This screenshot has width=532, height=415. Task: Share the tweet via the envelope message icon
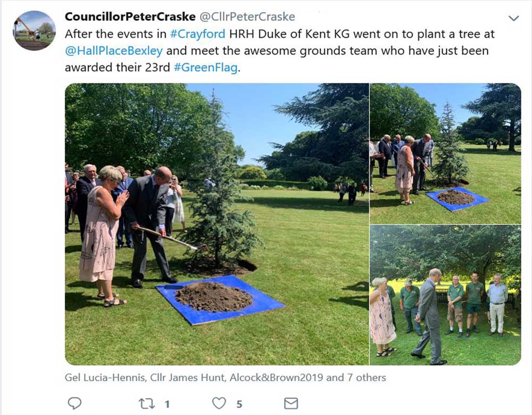[291, 403]
